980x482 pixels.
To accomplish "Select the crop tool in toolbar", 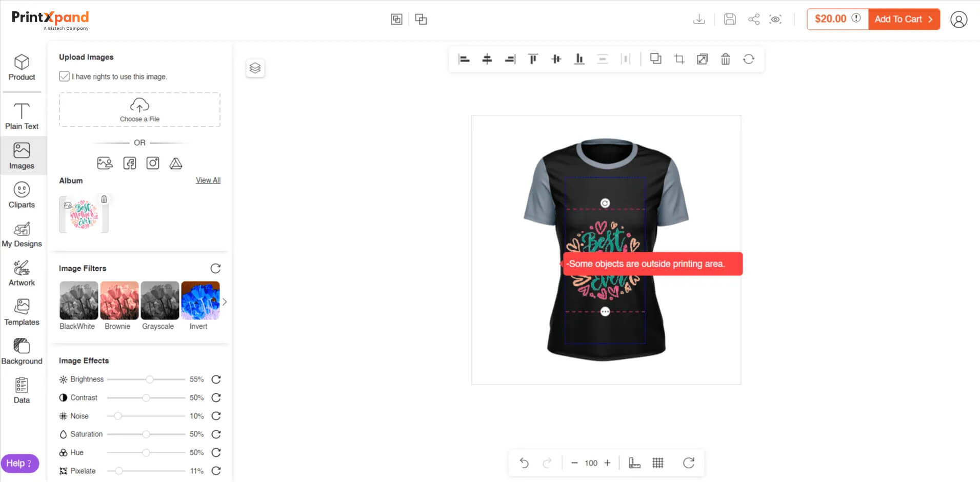I will tap(679, 59).
